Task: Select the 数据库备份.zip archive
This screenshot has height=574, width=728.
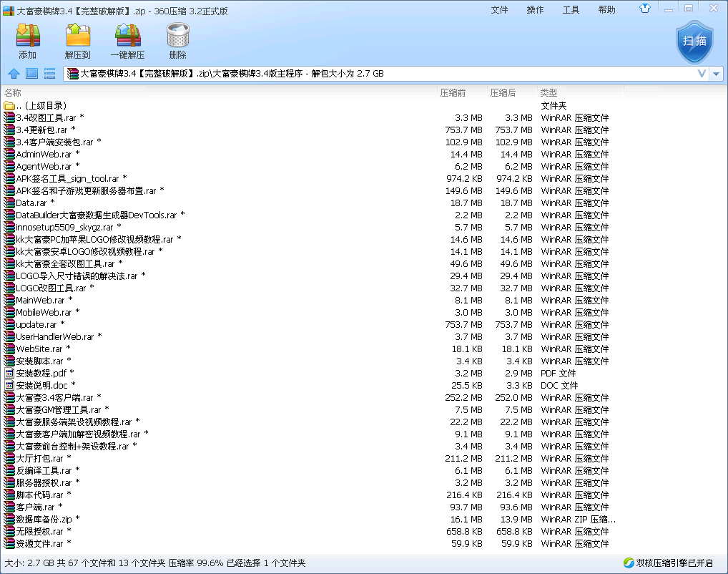Action: point(46,520)
